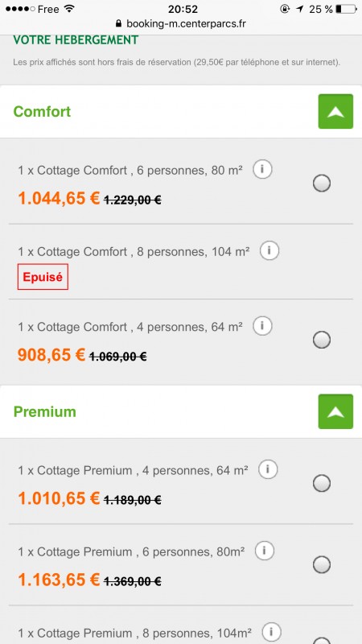Click the 1.044,65 € price

[59, 198]
